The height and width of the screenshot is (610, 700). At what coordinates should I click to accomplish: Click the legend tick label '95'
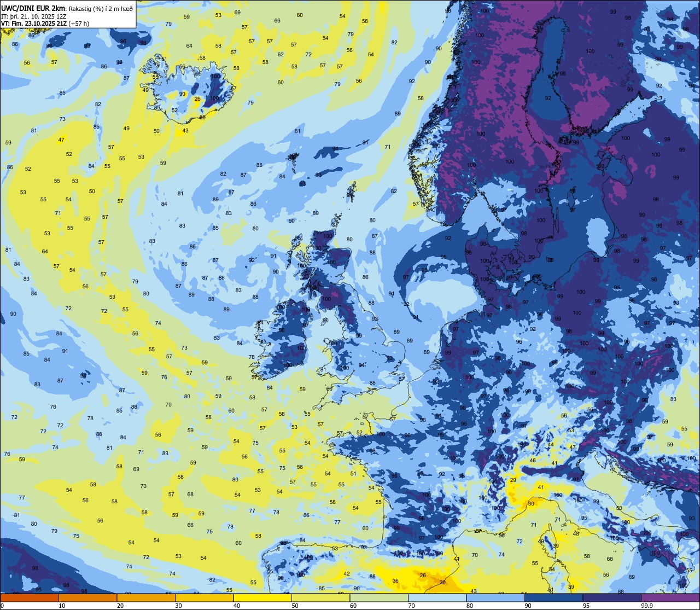[x=587, y=606]
